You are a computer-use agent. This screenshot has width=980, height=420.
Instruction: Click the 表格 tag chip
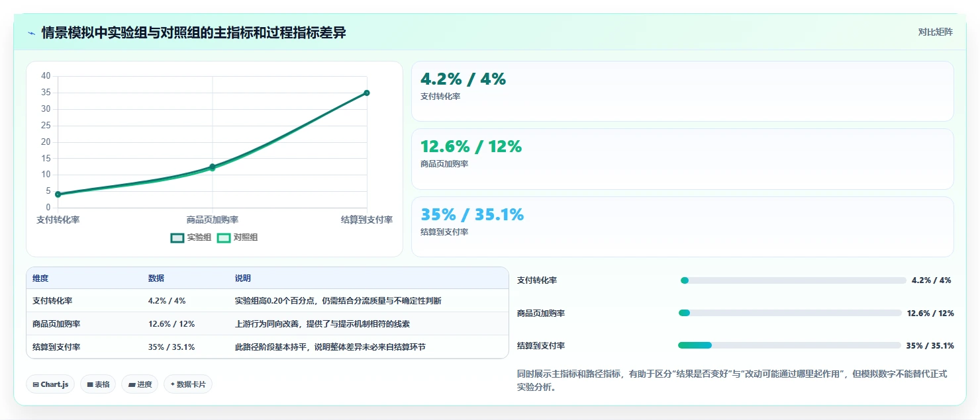[98, 384]
